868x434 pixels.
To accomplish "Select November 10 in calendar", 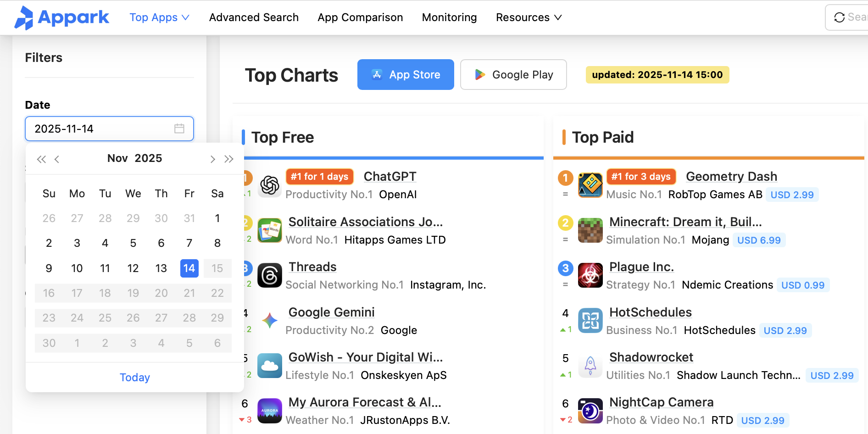I will pyautogui.click(x=77, y=268).
